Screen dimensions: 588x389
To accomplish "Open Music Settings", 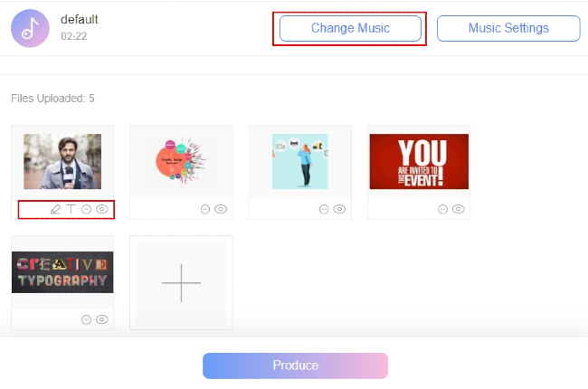I will click(508, 28).
